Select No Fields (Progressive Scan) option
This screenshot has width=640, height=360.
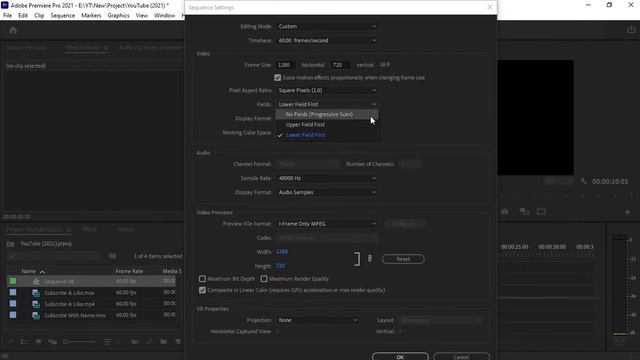327,114
